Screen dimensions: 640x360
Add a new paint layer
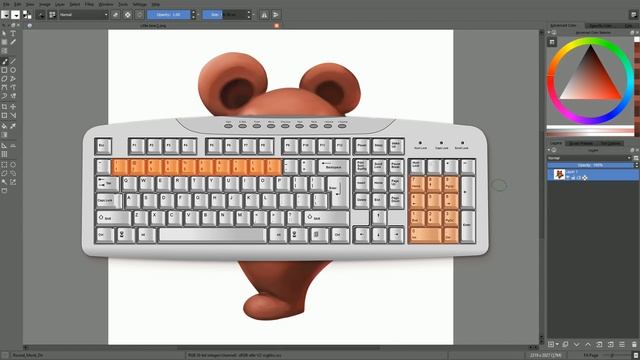(x=551, y=345)
